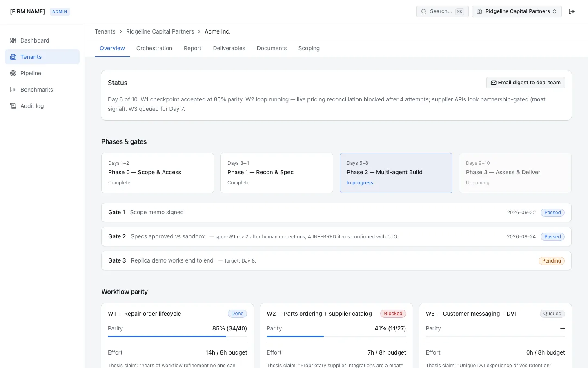
Task: Open the Ridgeline Capital Partners tenant switcher
Action: point(517,11)
